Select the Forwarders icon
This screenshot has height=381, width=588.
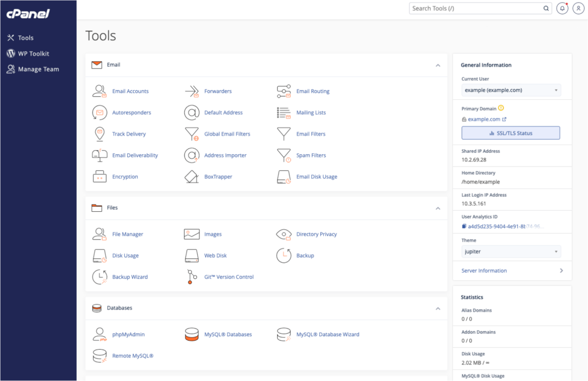click(192, 91)
